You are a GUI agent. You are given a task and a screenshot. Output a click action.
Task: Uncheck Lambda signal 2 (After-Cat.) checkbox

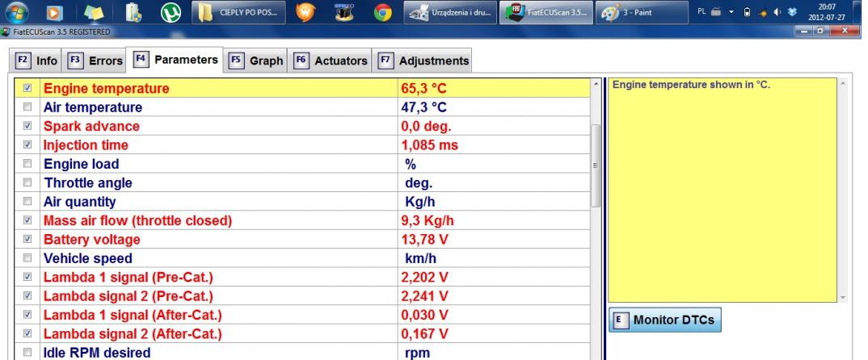point(27,333)
